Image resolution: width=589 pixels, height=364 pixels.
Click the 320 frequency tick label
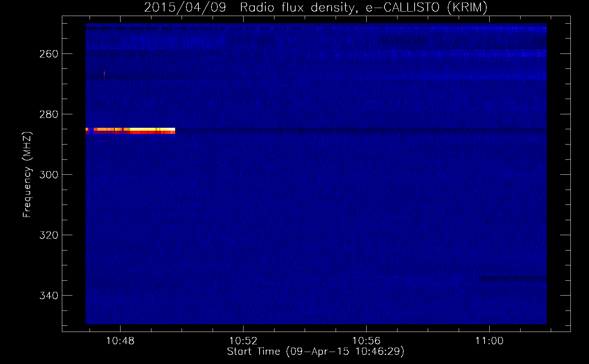click(49, 235)
